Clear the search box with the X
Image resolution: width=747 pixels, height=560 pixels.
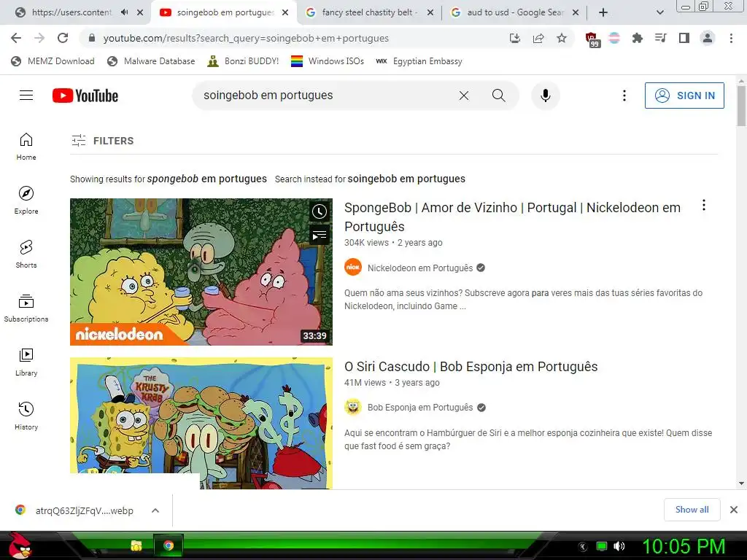tap(463, 96)
